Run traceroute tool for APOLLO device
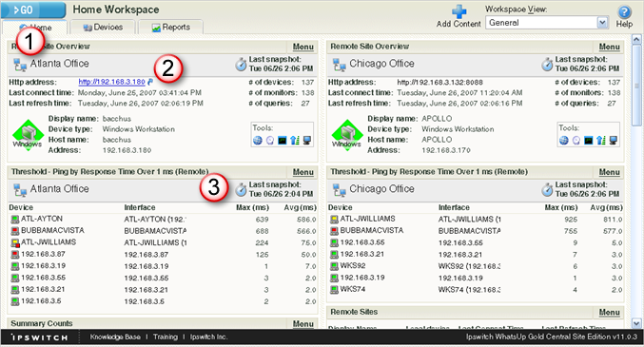Viewport: 644px width, 347px height. click(601, 141)
